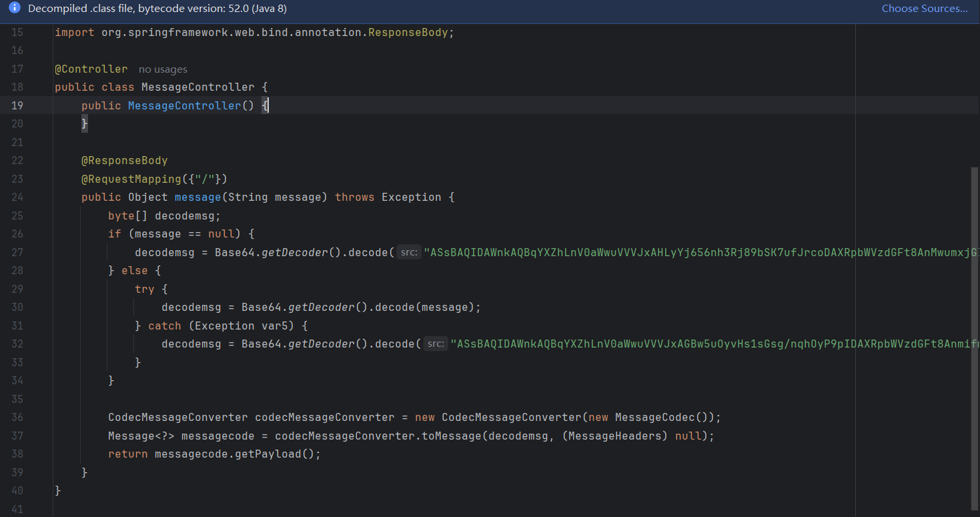This screenshot has height=517, width=980.
Task: Click the toMessage method call
Action: [452, 436]
